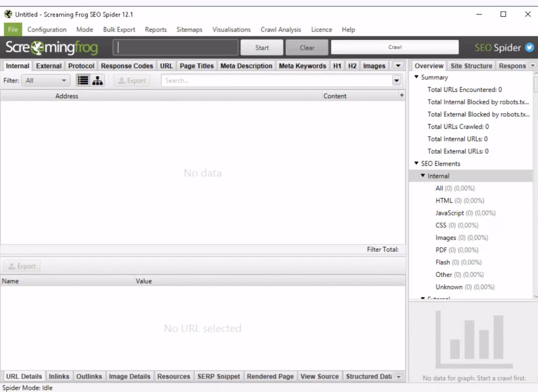Show more main tabs via overflow arrow
The height and width of the screenshot is (392, 538).
(x=398, y=66)
